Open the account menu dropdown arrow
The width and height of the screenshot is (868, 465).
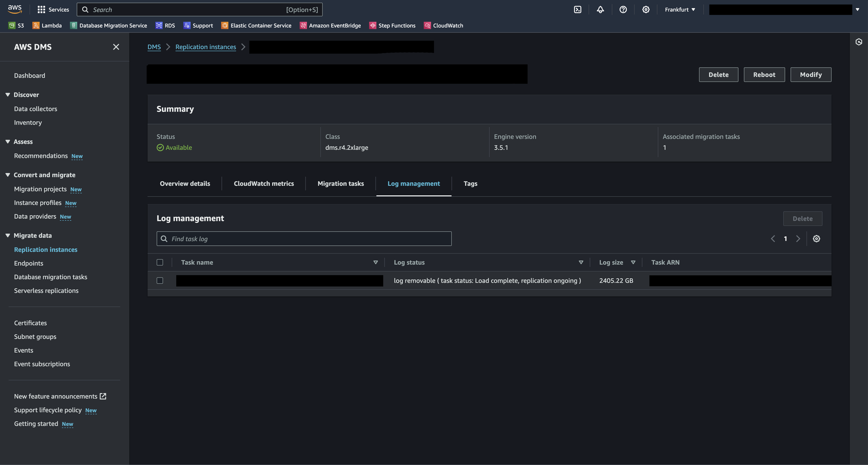[x=858, y=10]
